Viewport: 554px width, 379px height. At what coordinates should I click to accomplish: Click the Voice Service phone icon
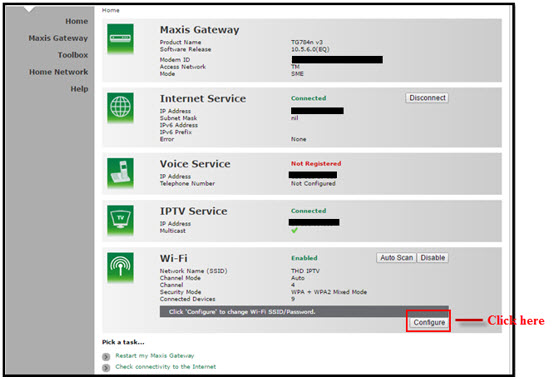tap(120, 173)
